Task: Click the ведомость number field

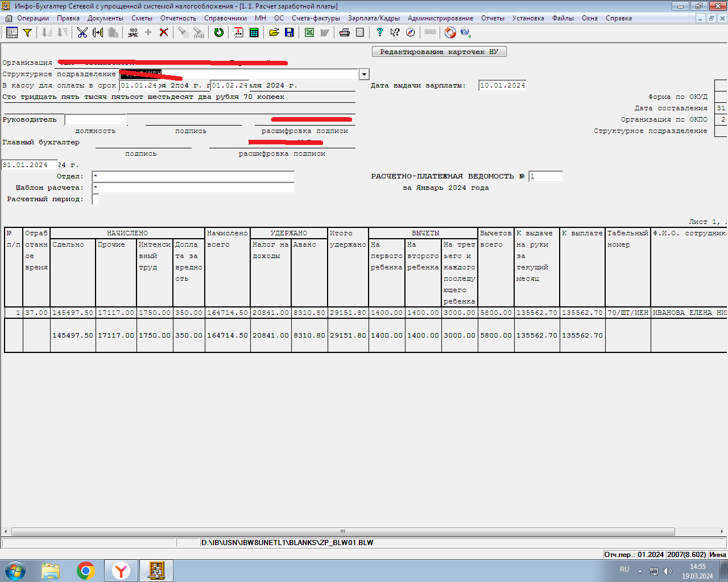Action: [545, 177]
